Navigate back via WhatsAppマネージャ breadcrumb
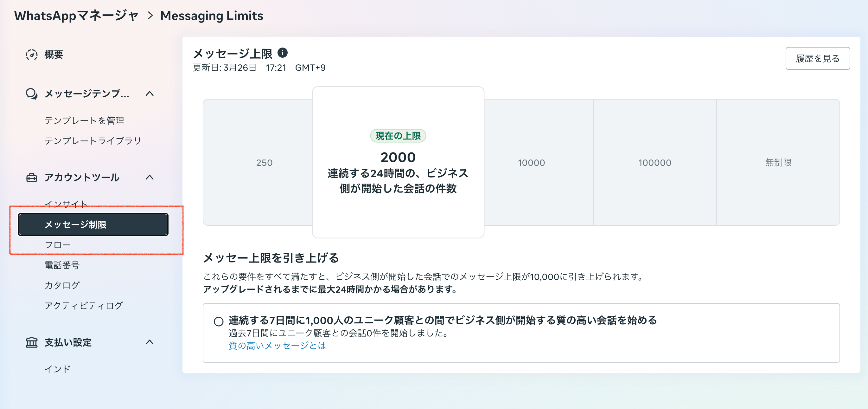The image size is (868, 409). pos(76,15)
